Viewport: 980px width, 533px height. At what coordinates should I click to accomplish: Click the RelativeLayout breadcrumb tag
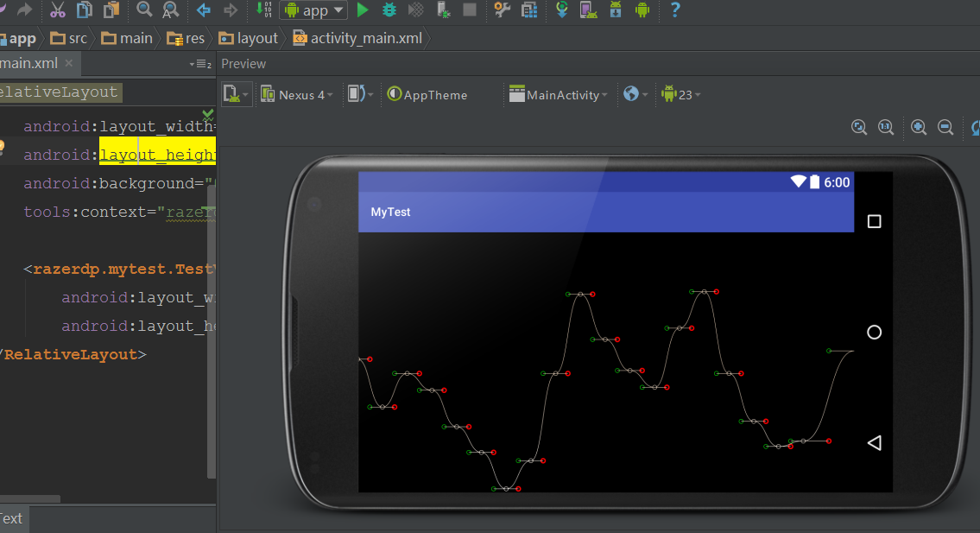click(x=60, y=92)
